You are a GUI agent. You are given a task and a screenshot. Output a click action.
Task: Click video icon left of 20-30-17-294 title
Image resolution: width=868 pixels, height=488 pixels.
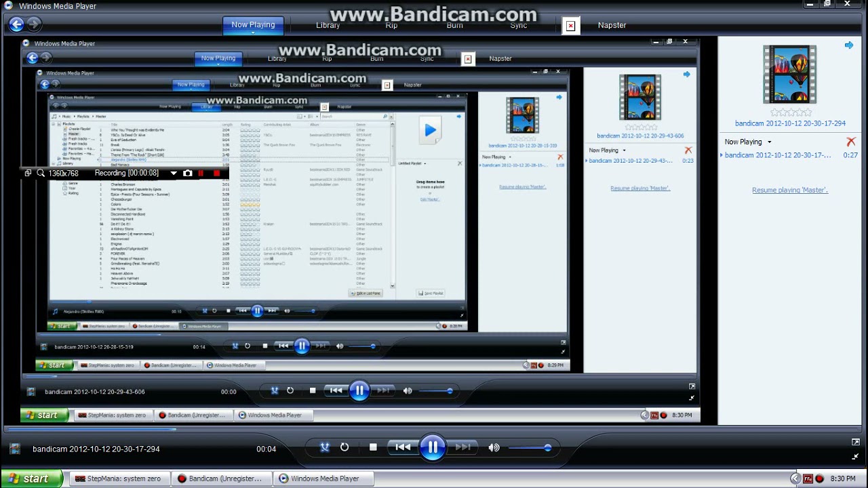pyautogui.click(x=15, y=449)
